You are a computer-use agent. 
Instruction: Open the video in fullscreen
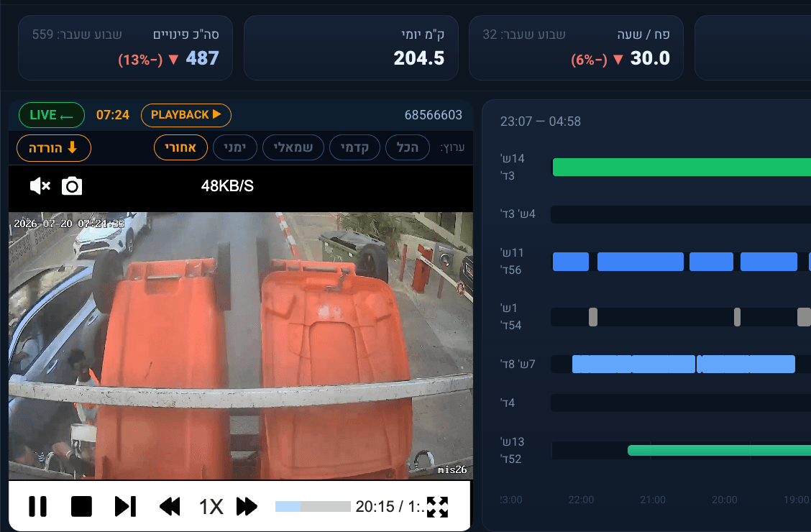[438, 507]
